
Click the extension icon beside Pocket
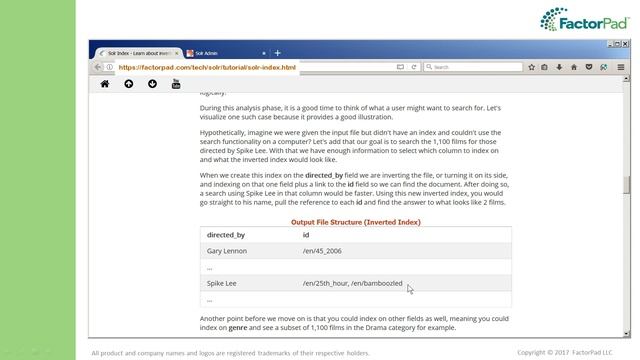(x=604, y=67)
